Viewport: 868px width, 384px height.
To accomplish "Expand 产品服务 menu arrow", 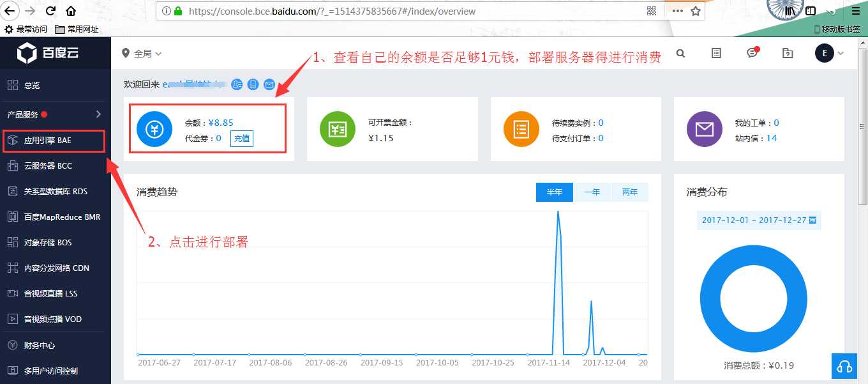I will [x=98, y=114].
